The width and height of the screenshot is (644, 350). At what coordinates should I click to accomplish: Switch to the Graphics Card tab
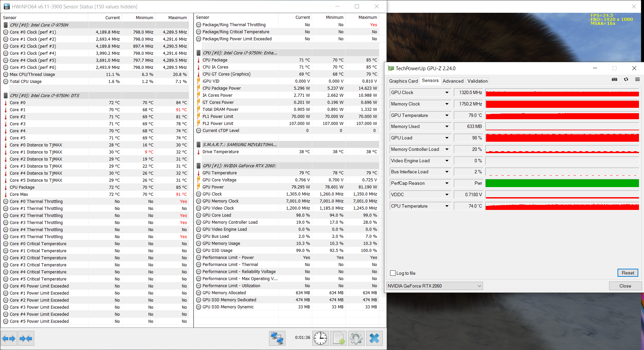pos(404,81)
